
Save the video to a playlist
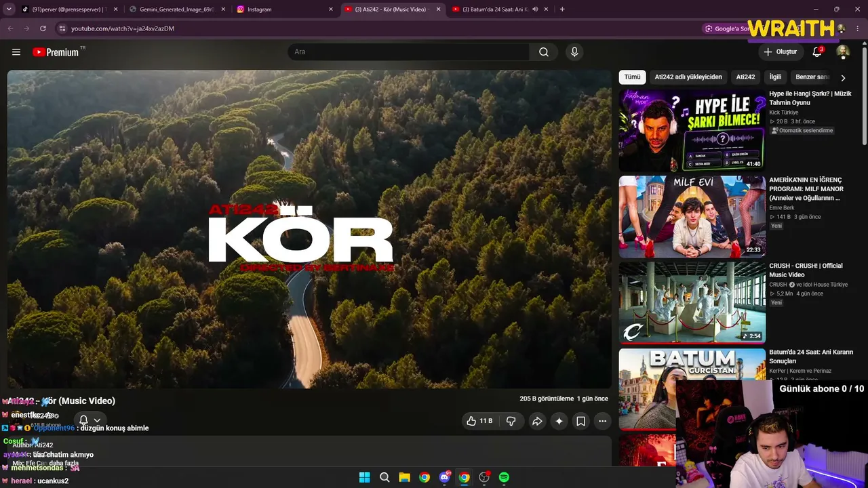(581, 421)
